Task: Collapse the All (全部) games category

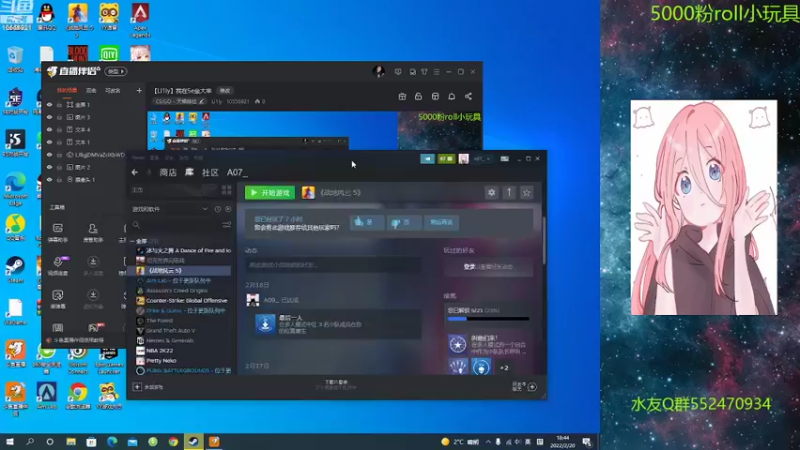Action: pyautogui.click(x=132, y=241)
